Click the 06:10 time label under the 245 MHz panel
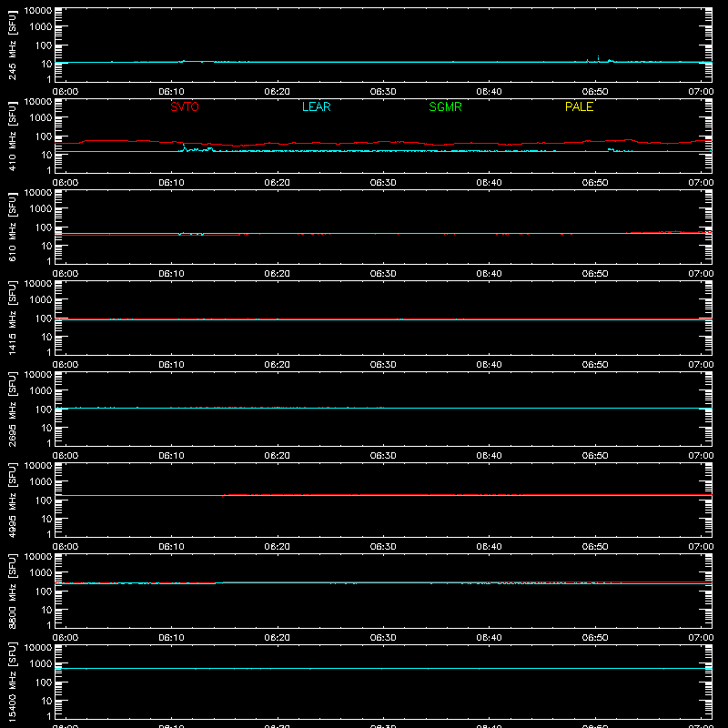 coord(171,92)
